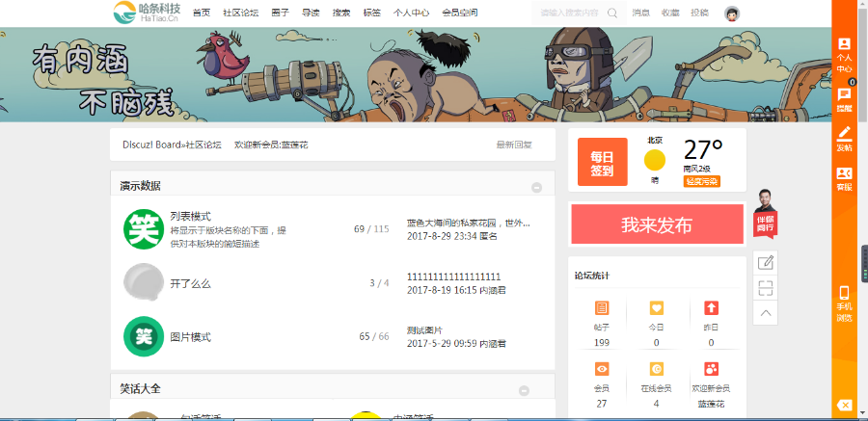This screenshot has width=868, height=421.
Task: Open 个人中心 in orange sidebar
Action: pos(844,55)
